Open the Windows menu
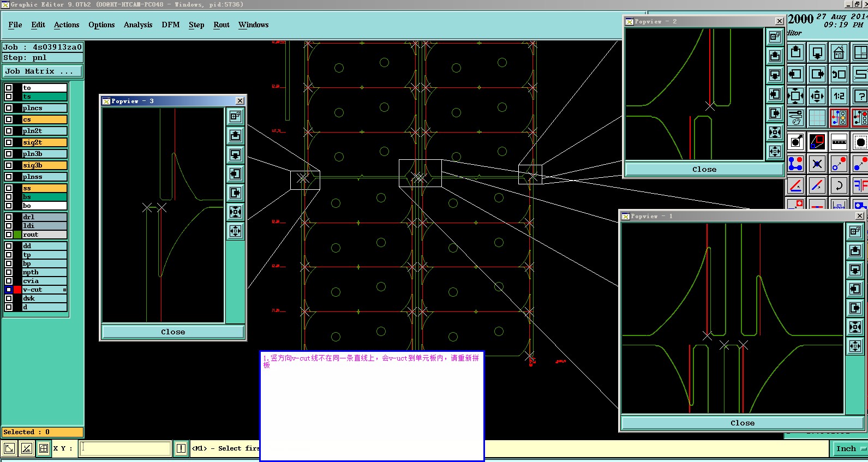Screen dimensions: 868x462 coord(254,25)
